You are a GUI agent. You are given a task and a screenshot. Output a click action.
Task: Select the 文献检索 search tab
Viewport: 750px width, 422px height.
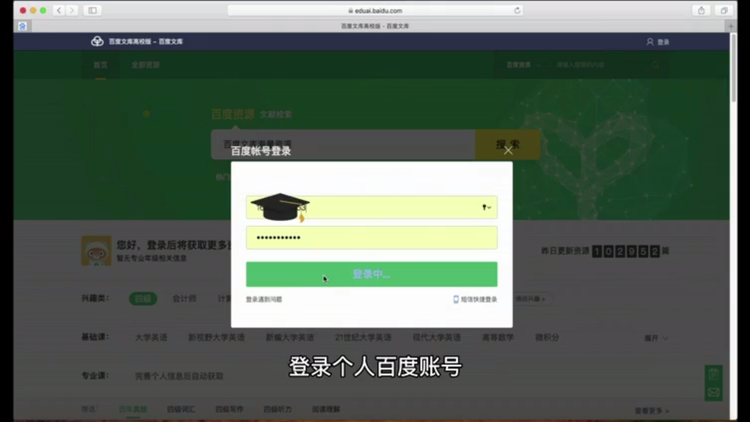[276, 114]
